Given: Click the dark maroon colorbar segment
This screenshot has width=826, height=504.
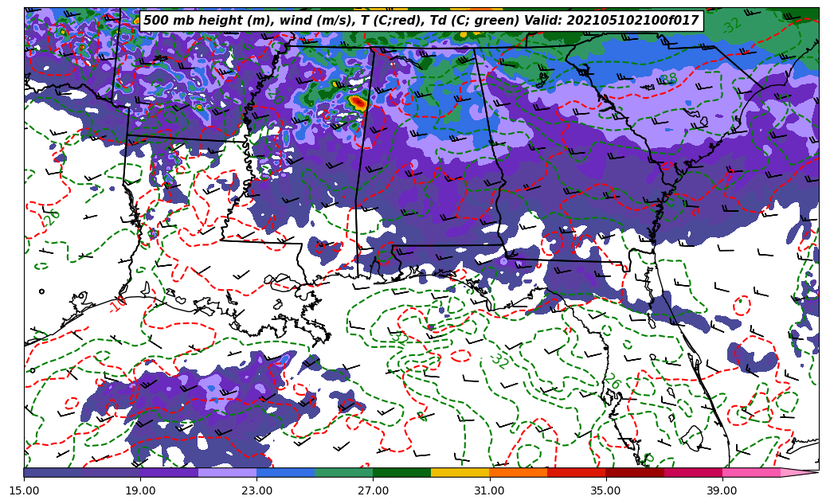Looking at the screenshot, I should click(x=634, y=472).
